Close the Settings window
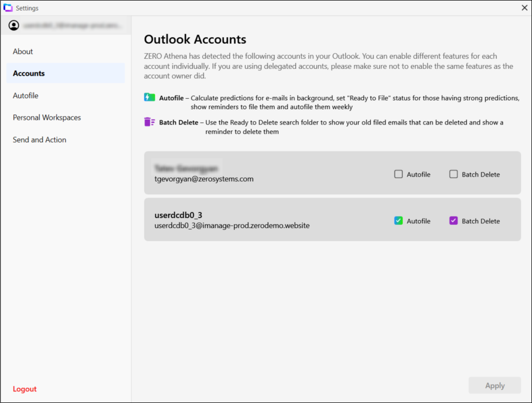Screen dimensions: 532x403 click(x=524, y=8)
